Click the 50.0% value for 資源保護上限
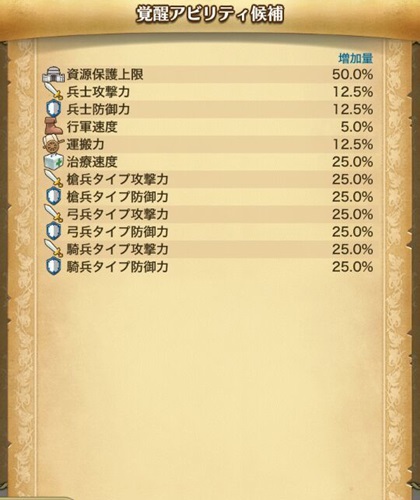The width and height of the screenshot is (420, 500). pos(352,74)
